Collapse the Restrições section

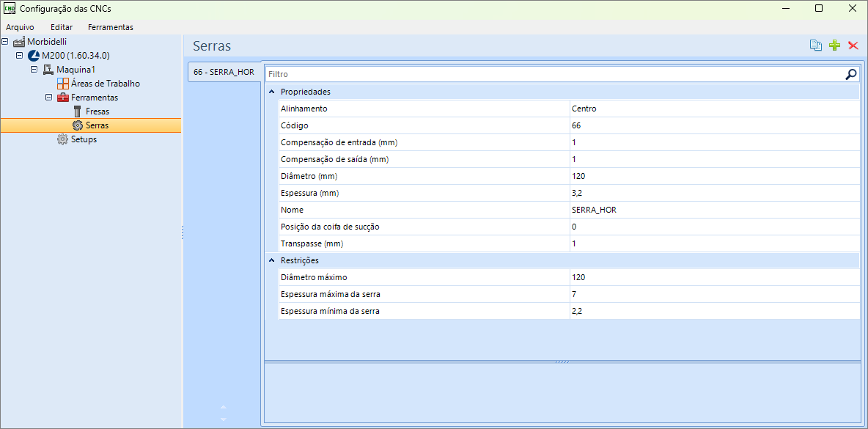[271, 260]
